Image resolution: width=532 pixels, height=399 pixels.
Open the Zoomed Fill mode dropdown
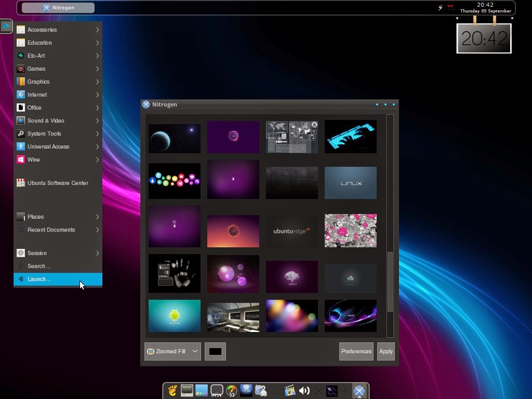172,351
